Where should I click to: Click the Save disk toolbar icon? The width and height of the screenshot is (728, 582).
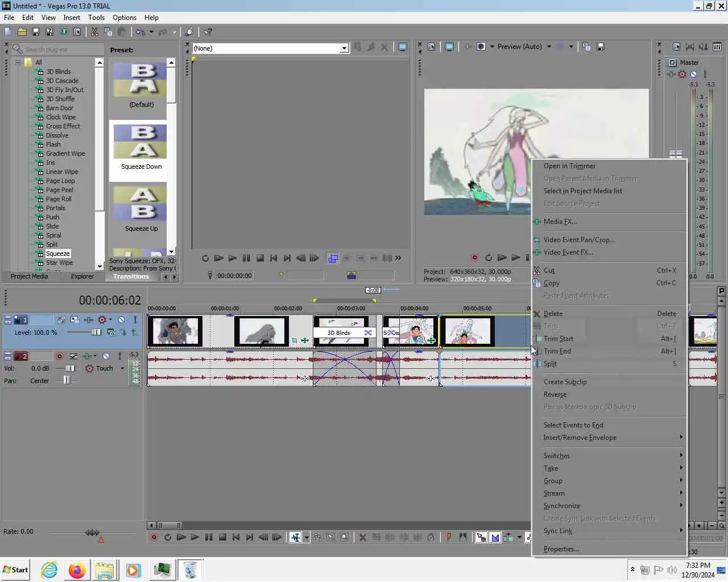pyautogui.click(x=35, y=32)
